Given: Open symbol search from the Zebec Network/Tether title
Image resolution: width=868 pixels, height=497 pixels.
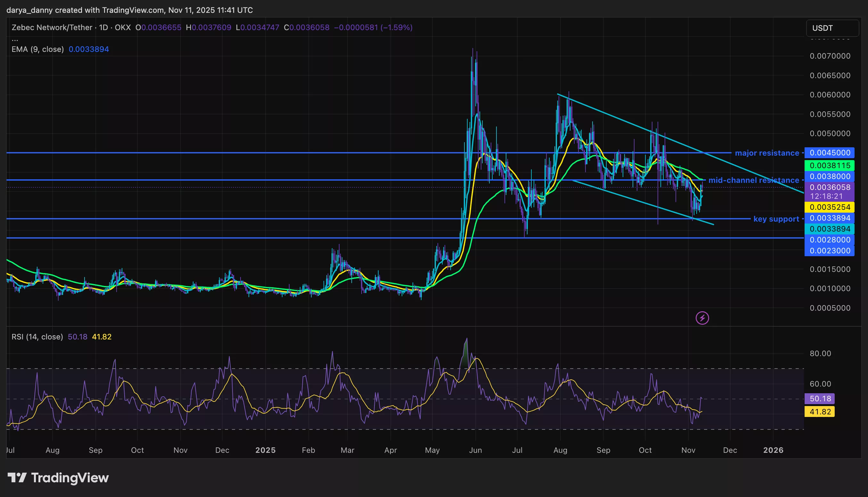Looking at the screenshot, I should point(51,27).
